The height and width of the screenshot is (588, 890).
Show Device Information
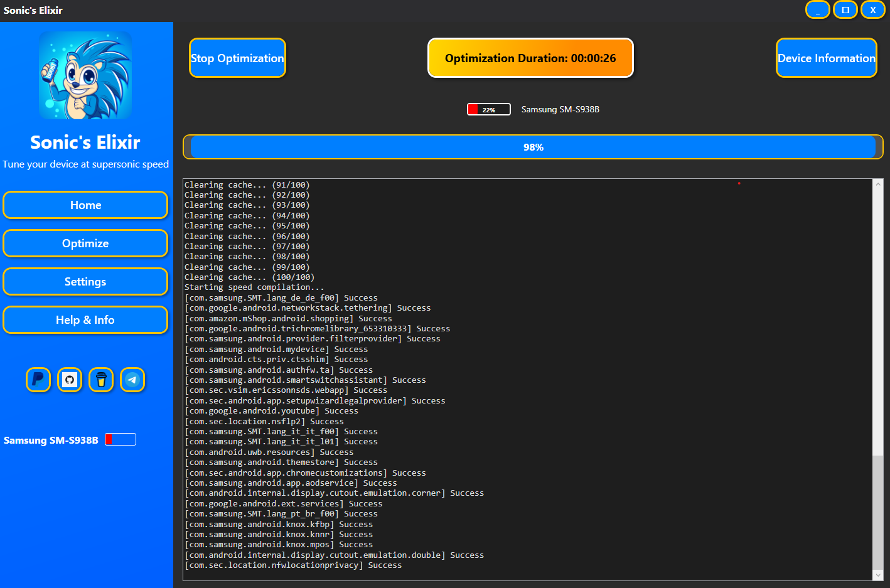pyautogui.click(x=826, y=58)
